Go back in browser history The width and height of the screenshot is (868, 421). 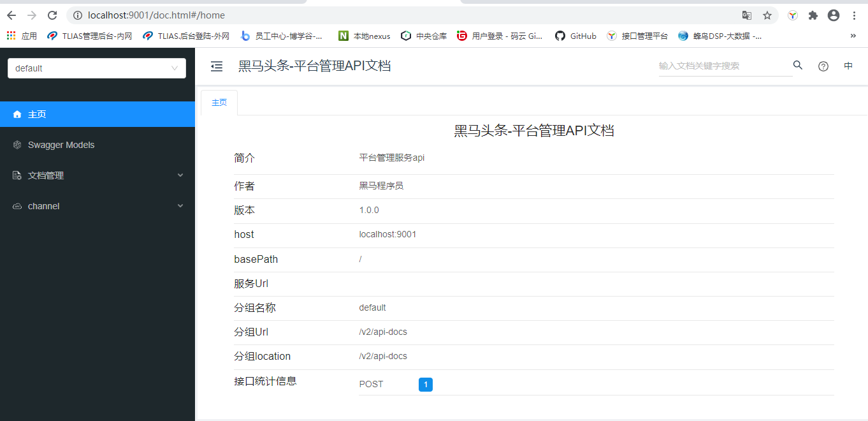[x=11, y=15]
